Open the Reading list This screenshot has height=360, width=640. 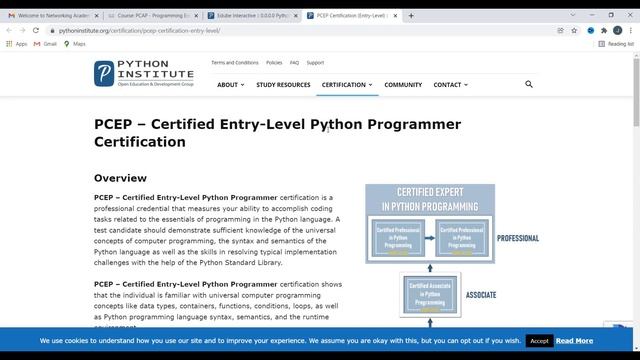(x=616, y=44)
